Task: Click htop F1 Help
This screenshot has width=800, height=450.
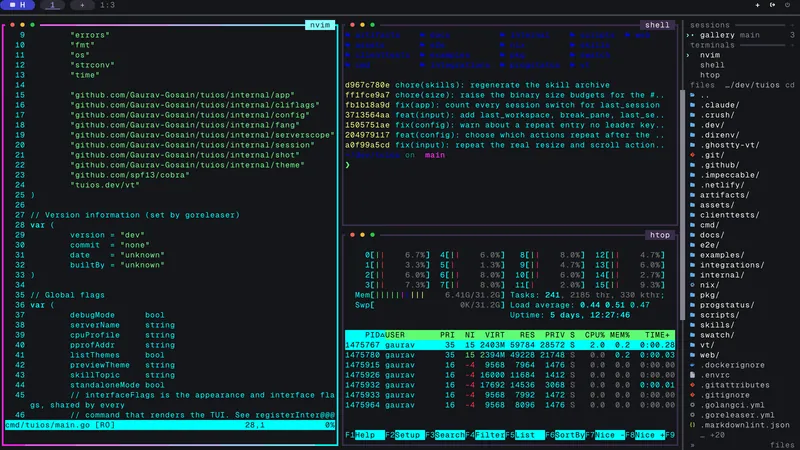Action: [x=365, y=435]
